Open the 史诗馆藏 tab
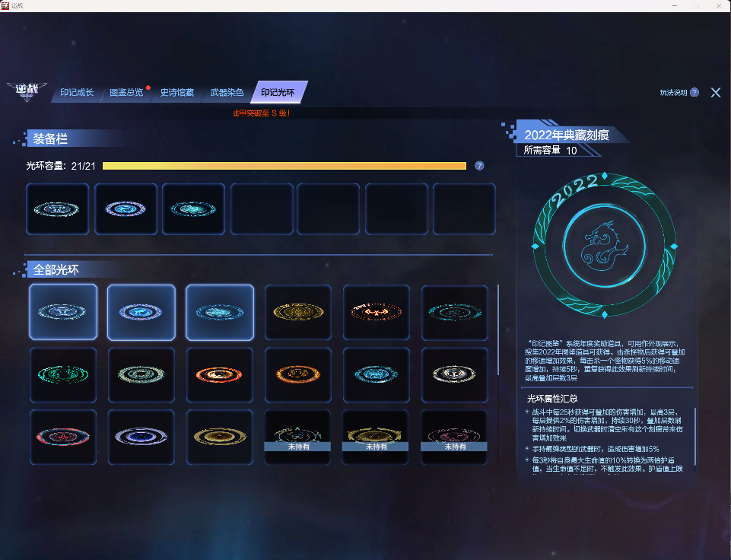Image resolution: width=731 pixels, height=560 pixels. 176,92
